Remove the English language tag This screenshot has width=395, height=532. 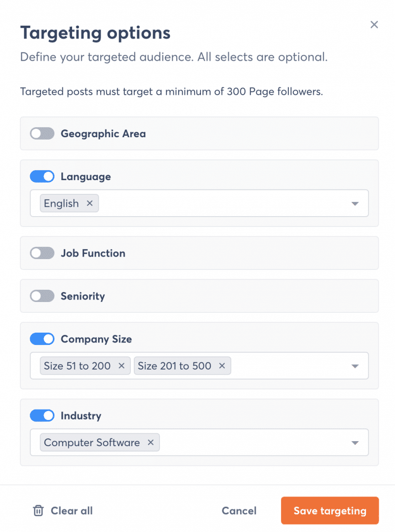(89, 203)
